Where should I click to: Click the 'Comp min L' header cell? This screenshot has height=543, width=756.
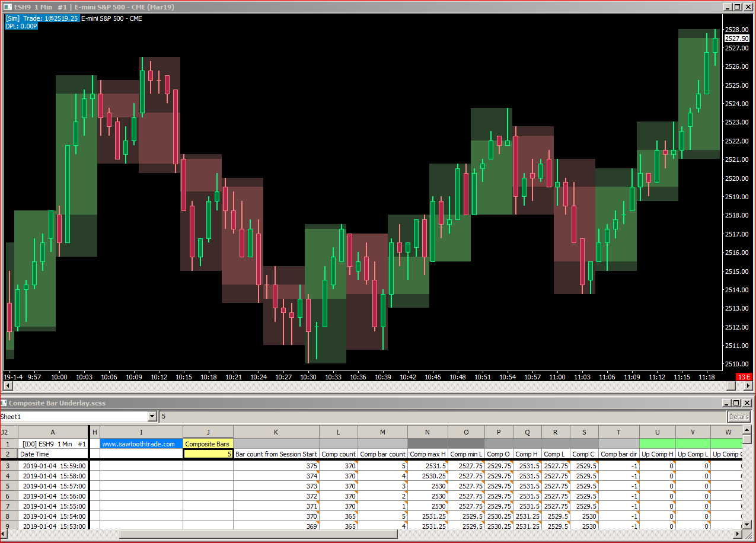[466, 454]
